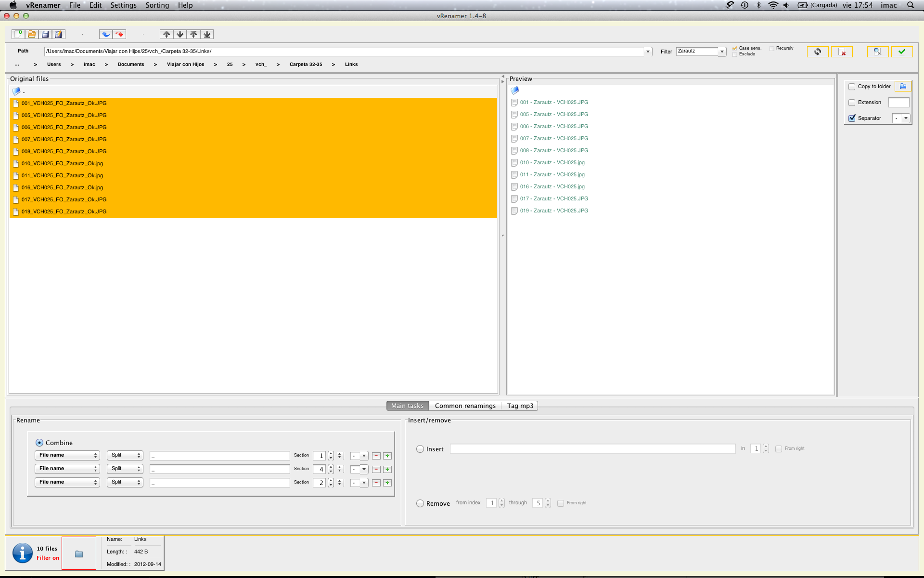
Task: Open the first File name combo box
Action: [x=67, y=455]
